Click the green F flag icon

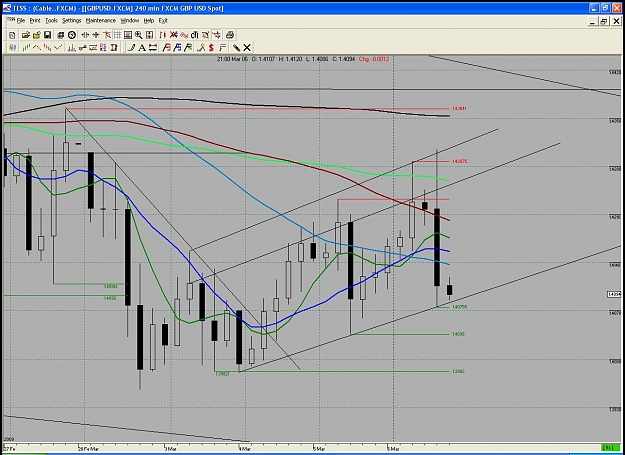pyautogui.click(x=188, y=48)
